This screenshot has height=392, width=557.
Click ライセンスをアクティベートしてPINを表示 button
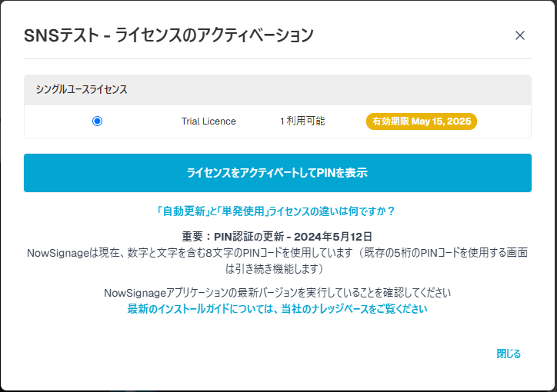278,173
